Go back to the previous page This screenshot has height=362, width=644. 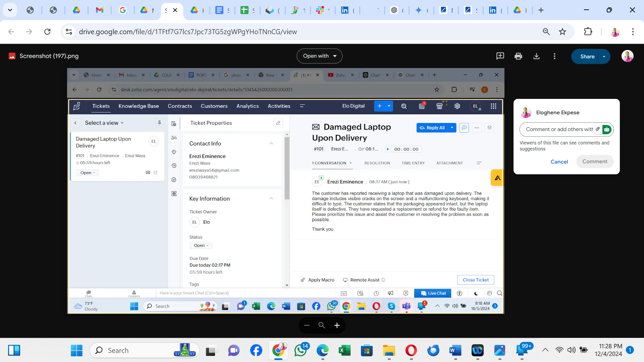[11, 32]
